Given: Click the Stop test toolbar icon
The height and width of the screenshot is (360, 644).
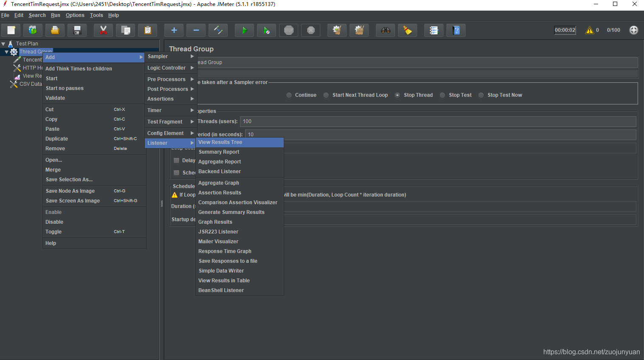Looking at the screenshot, I should pyautogui.click(x=288, y=30).
